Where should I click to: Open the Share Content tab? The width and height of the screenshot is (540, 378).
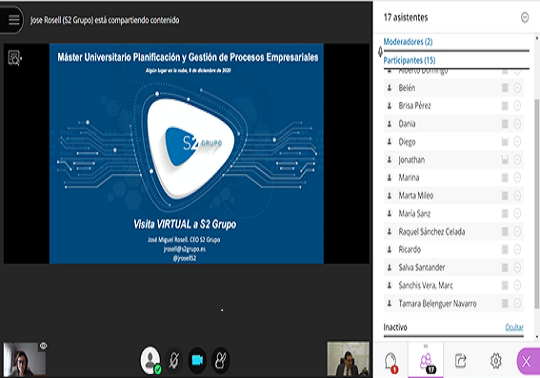pos(460,361)
